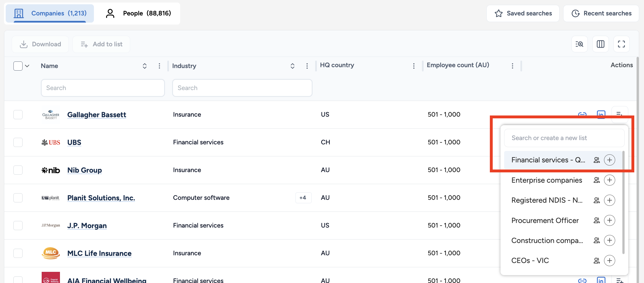Open Recent searches
Viewport: 644px width, 283px height.
click(x=601, y=13)
